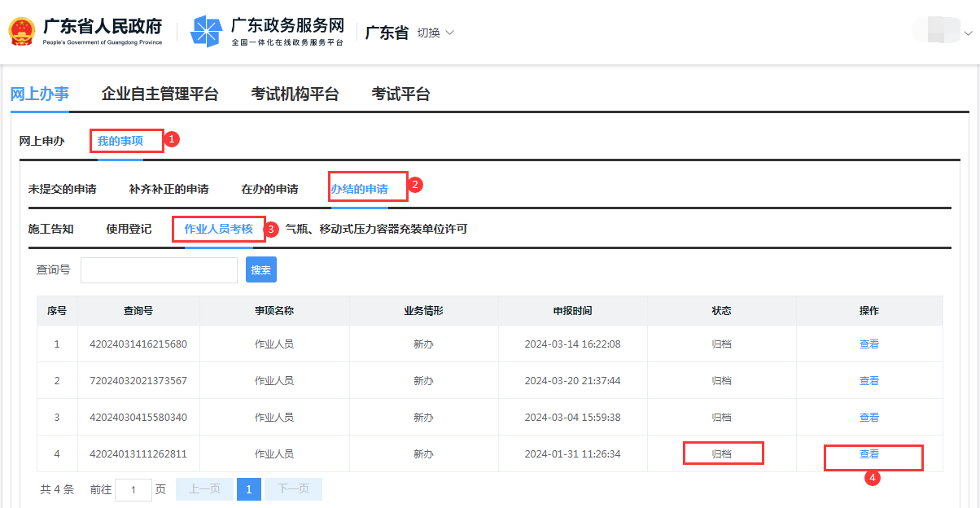Select the 施工告知 category tab
The height and width of the screenshot is (508, 980).
tap(50, 230)
